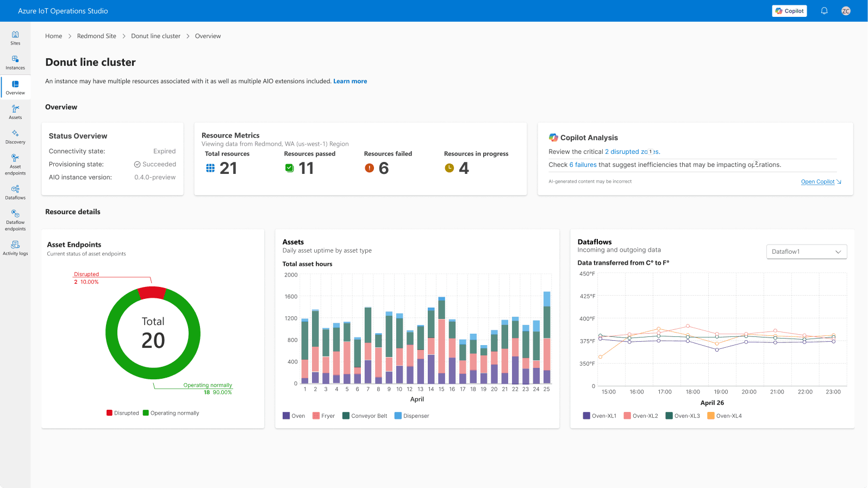The width and height of the screenshot is (868, 488).
Task: Click the Oven-XL3 legend swatch
Action: 669,416
